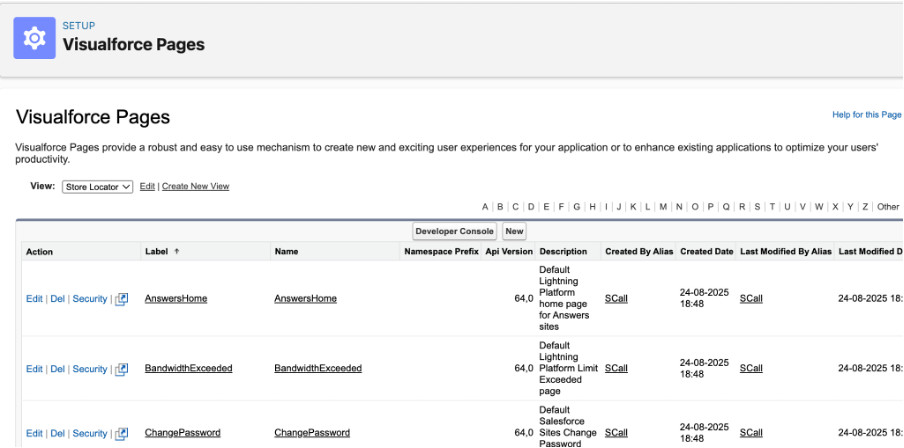
Task: Filter pages by letter D
Action: pyautogui.click(x=531, y=206)
